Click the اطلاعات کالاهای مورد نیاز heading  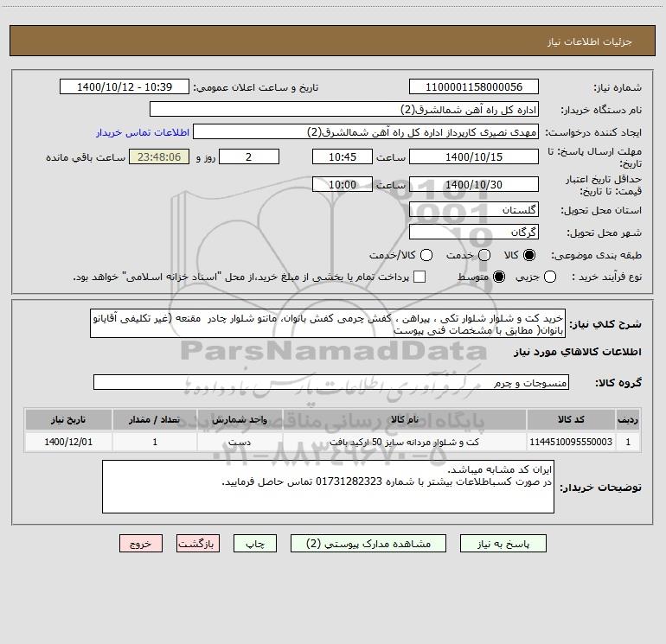click(x=577, y=352)
